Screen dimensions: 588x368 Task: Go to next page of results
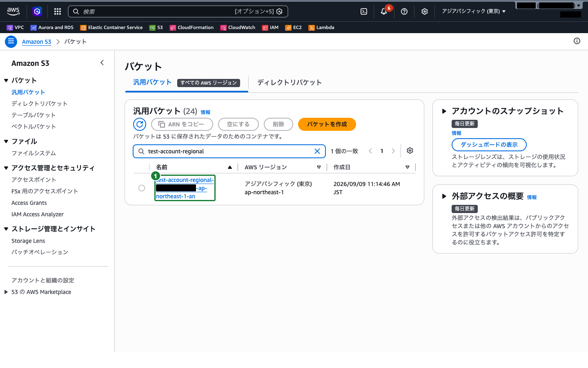tap(393, 151)
